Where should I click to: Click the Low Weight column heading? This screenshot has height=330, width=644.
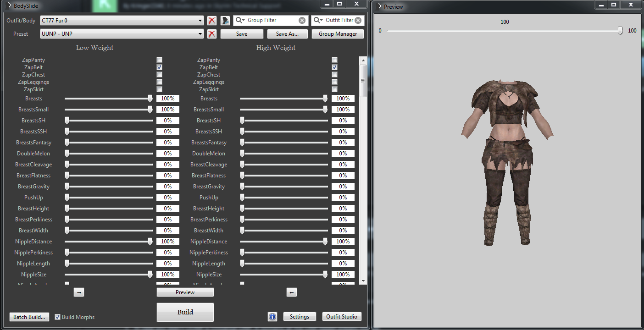[95, 48]
